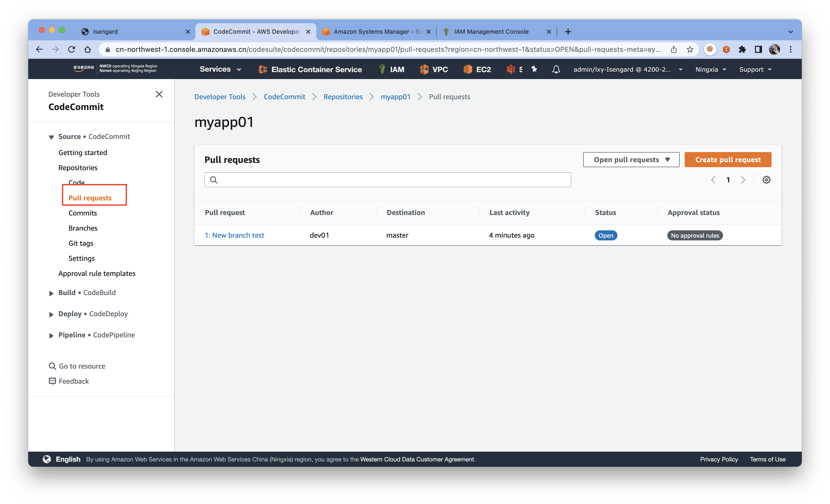This screenshot has height=504, width=830.
Task: Open a new browser tab
Action: 568,32
